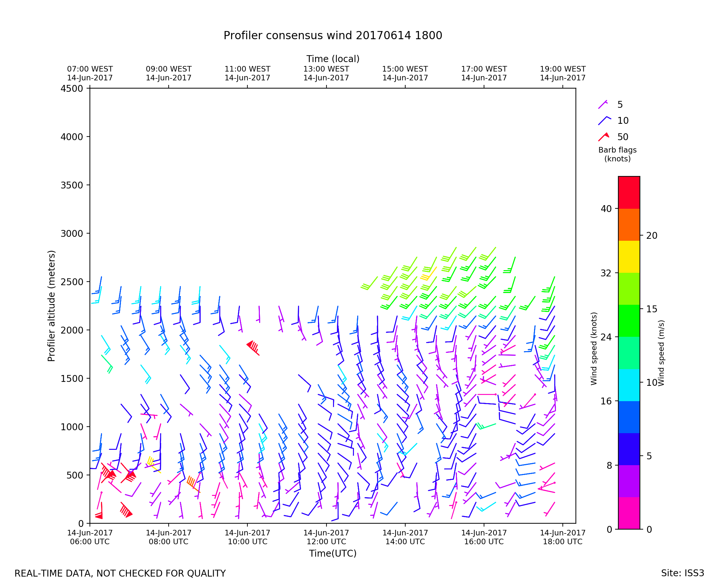Click the purple 5-knot barb legend icon

[x=603, y=104]
